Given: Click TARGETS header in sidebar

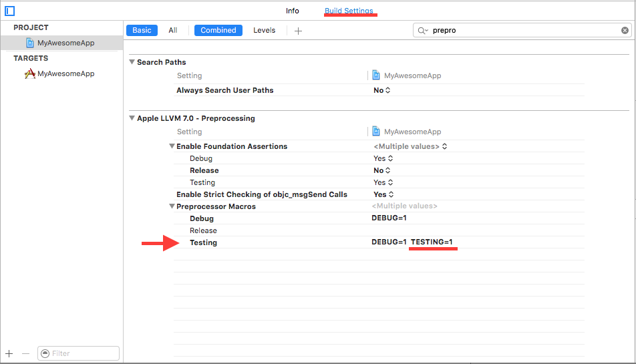Looking at the screenshot, I should pos(31,58).
